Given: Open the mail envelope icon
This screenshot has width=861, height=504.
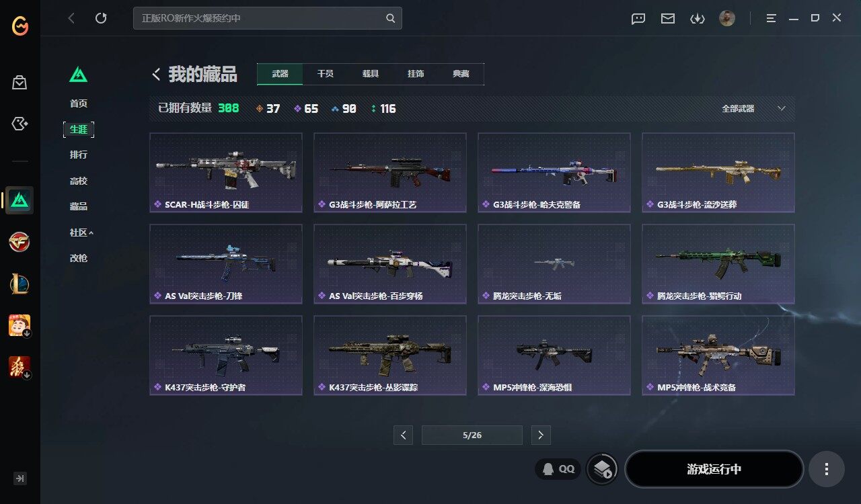Looking at the screenshot, I should tap(667, 18).
